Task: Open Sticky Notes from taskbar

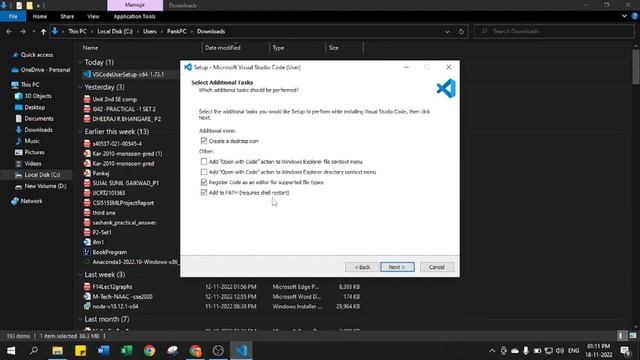Action: point(80,350)
